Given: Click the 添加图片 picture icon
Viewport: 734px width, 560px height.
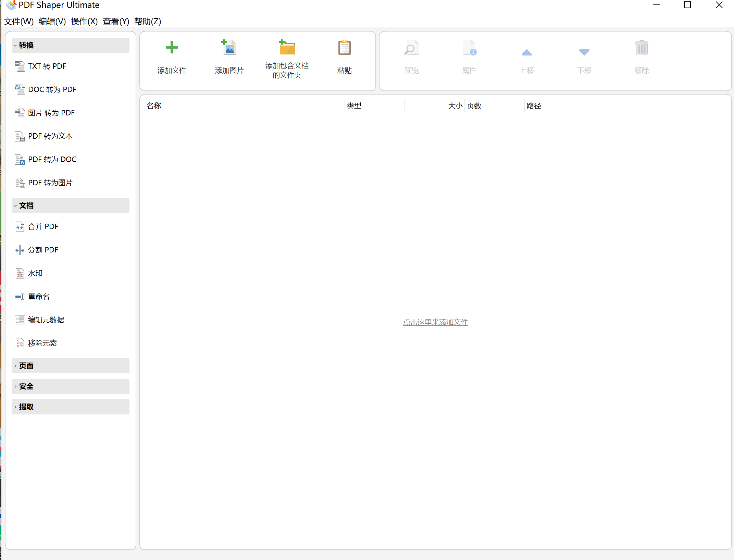Looking at the screenshot, I should (229, 47).
